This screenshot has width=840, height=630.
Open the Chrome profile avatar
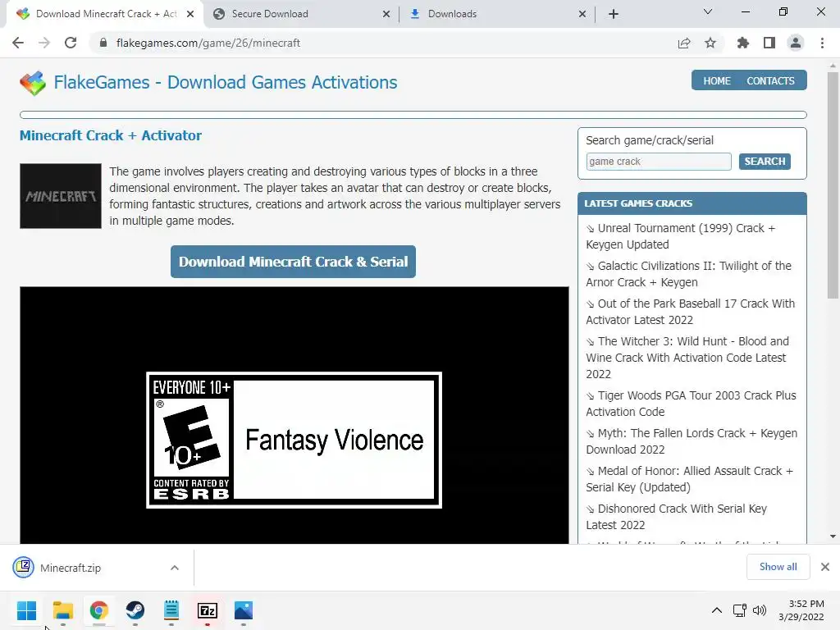796,43
